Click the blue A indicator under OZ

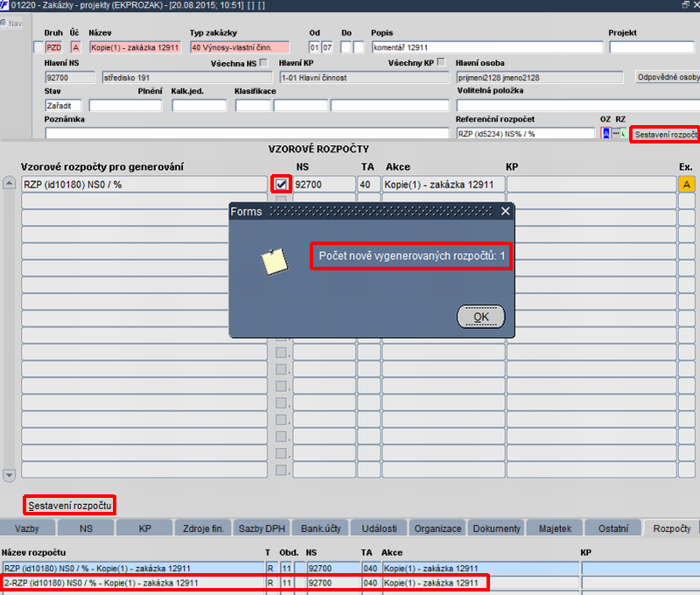[x=605, y=134]
